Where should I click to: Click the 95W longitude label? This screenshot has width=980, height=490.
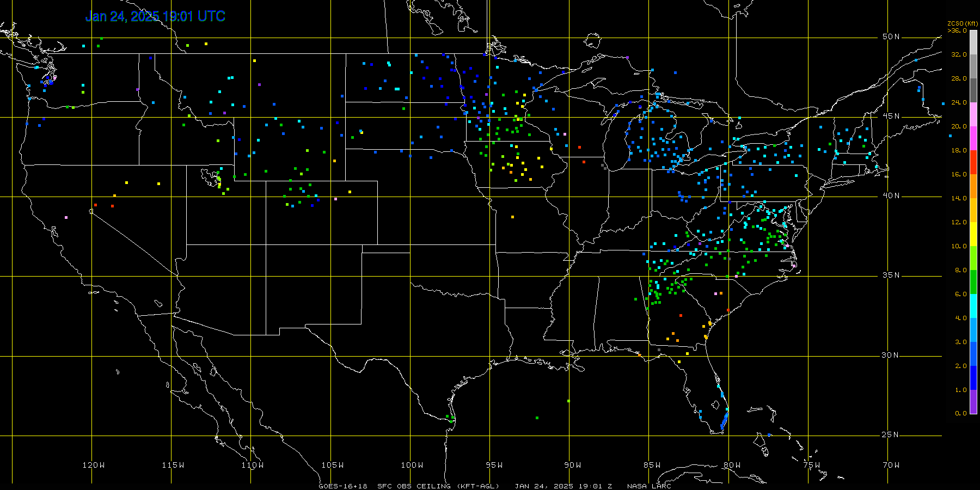494,465
